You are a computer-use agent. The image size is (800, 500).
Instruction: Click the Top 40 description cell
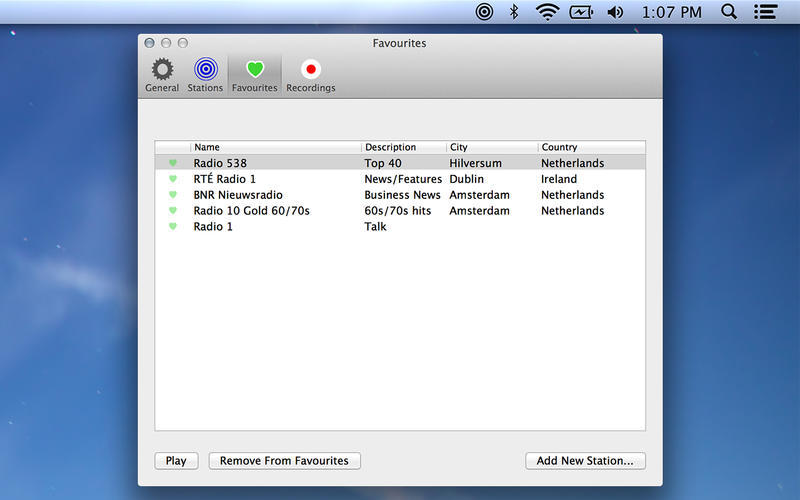(383, 163)
